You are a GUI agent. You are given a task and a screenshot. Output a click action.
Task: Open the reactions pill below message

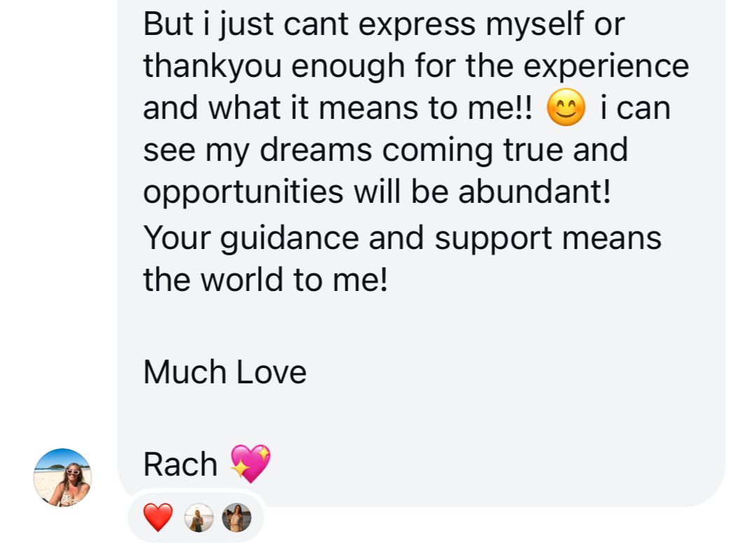tap(195, 519)
